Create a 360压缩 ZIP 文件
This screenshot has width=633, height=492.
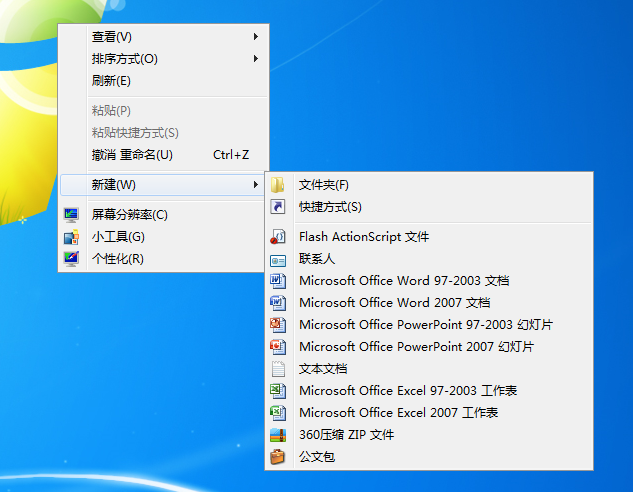tap(429, 435)
